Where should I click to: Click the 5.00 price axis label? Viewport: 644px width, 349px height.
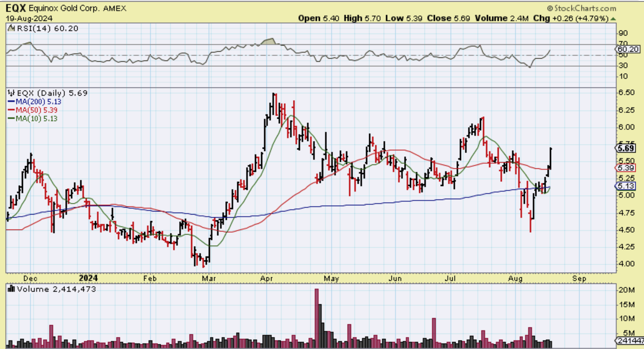627,195
